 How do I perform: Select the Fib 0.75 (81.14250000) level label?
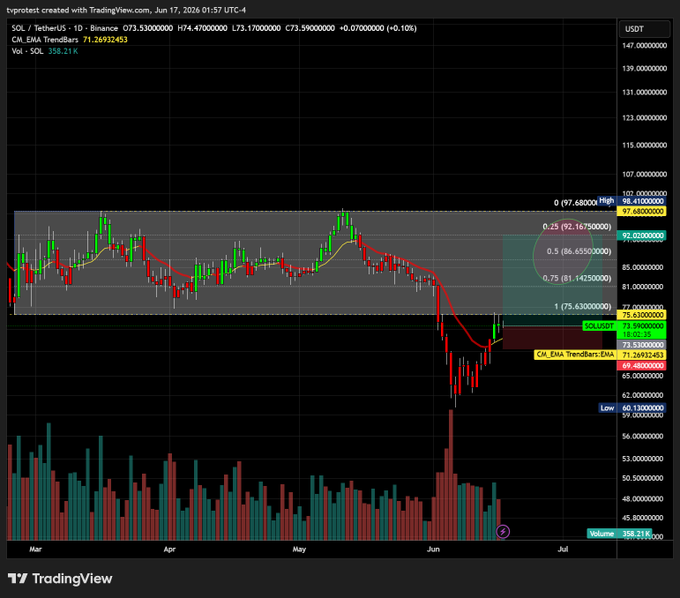(x=577, y=278)
